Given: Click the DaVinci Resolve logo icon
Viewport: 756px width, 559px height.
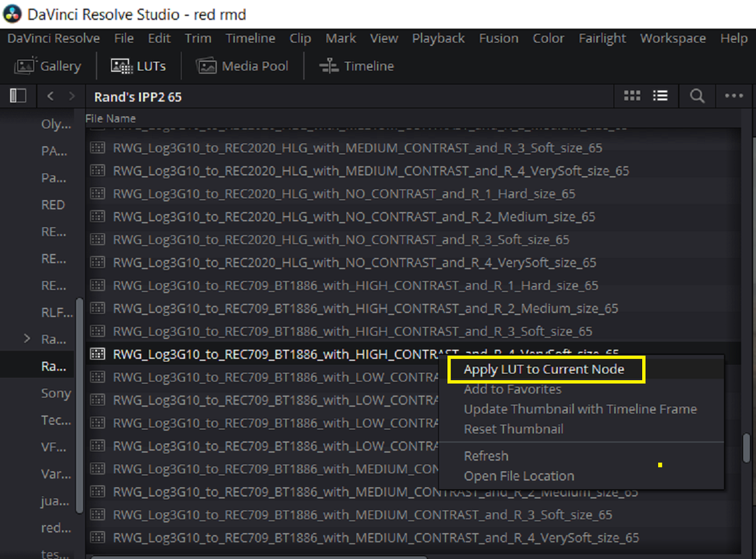Looking at the screenshot, I should pos(12,14).
